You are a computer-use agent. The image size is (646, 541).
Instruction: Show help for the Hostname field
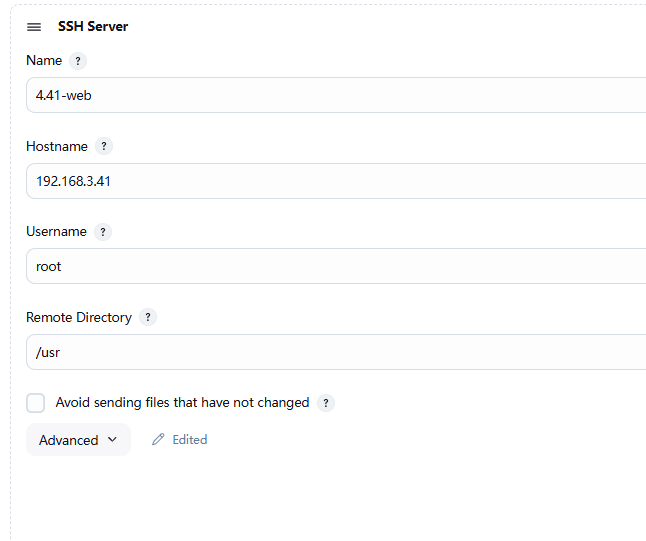[105, 147]
